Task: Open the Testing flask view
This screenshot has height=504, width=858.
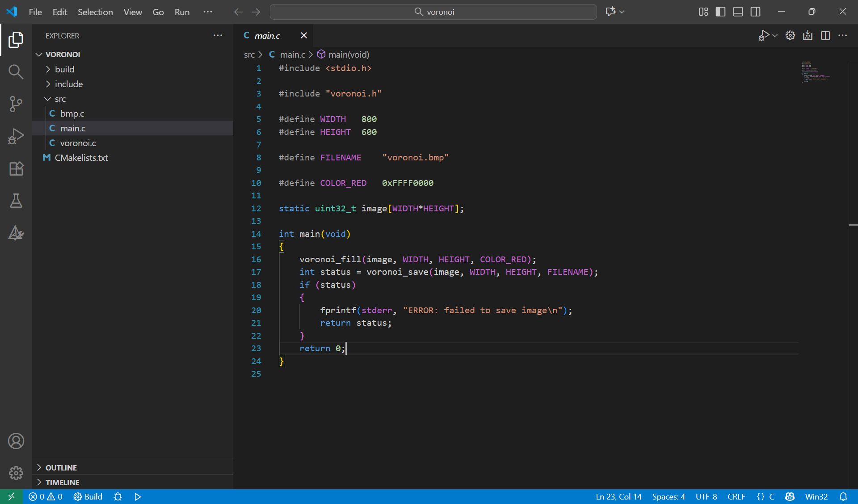Action: pos(16,201)
